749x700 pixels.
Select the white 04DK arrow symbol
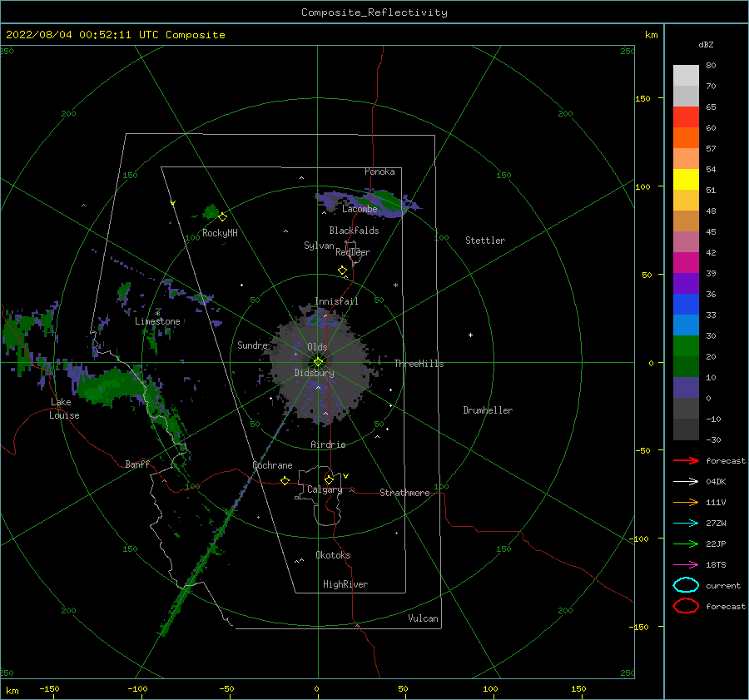[x=686, y=481]
